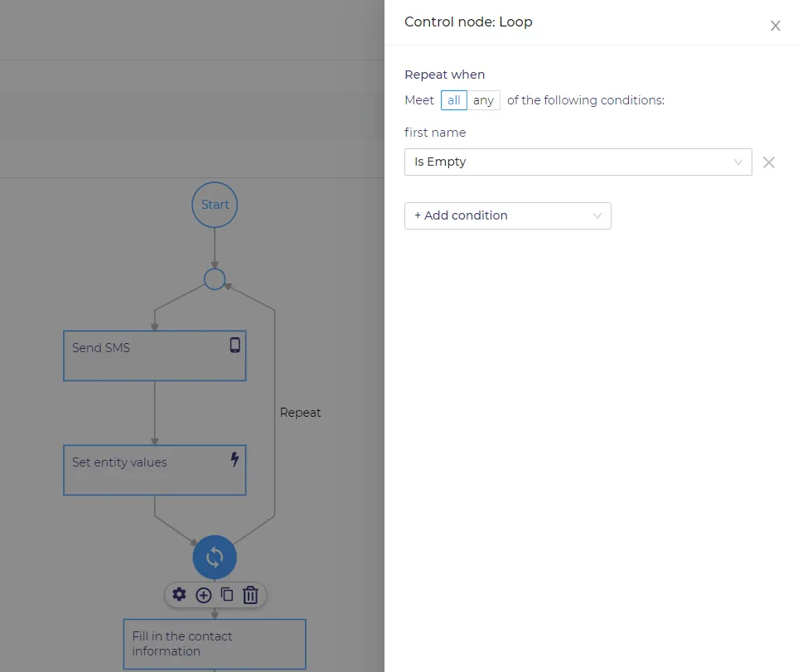Click the phone icon on Send SMS
The width and height of the screenshot is (798, 672).
click(x=235, y=346)
